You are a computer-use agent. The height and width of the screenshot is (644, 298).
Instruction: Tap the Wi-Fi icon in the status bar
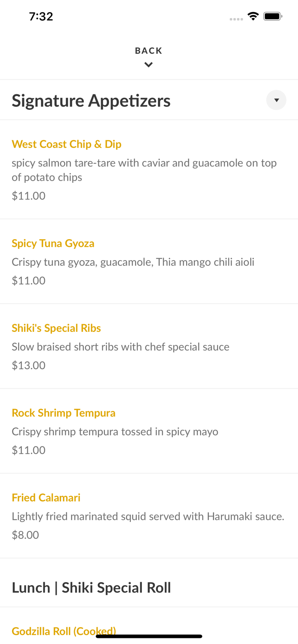tap(253, 16)
